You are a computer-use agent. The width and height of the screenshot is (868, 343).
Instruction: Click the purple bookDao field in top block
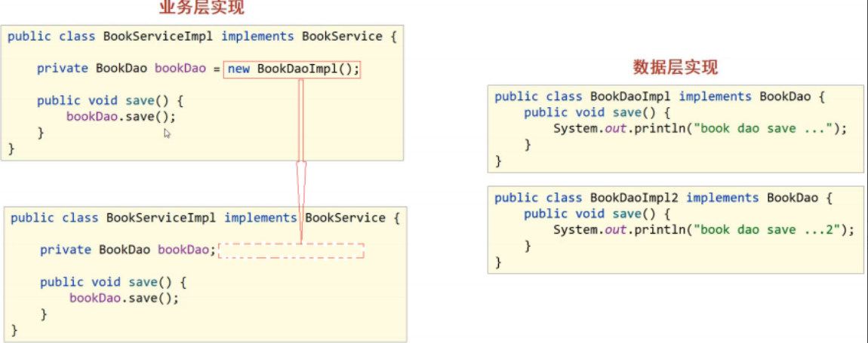180,69
